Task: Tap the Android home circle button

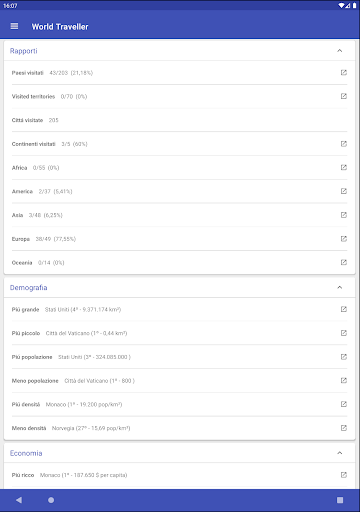Action: click(x=51, y=500)
